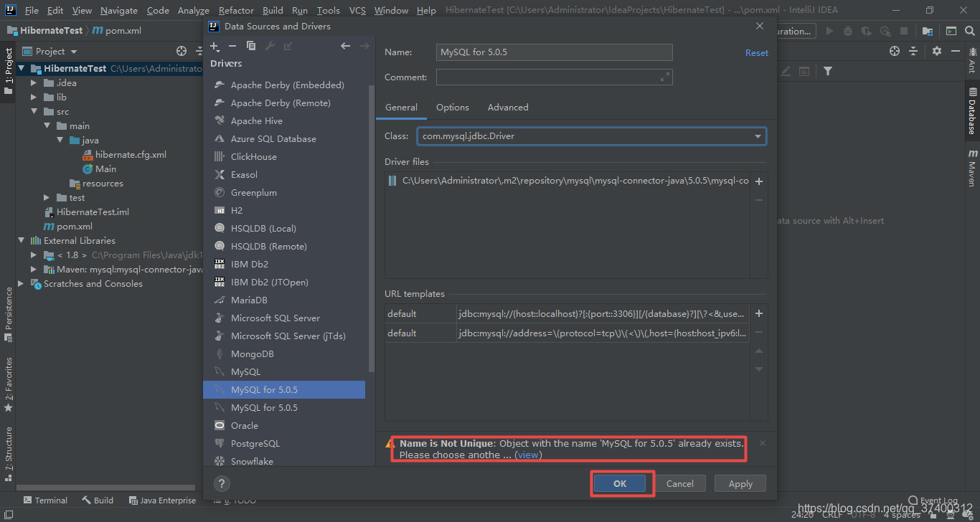
Task: Expand the test folder
Action: [x=47, y=197]
